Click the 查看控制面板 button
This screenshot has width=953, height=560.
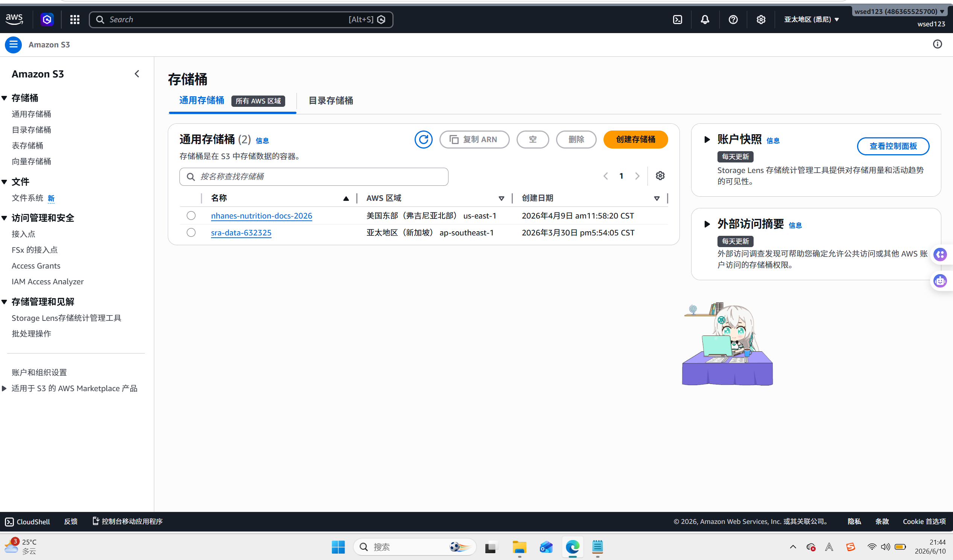(893, 146)
